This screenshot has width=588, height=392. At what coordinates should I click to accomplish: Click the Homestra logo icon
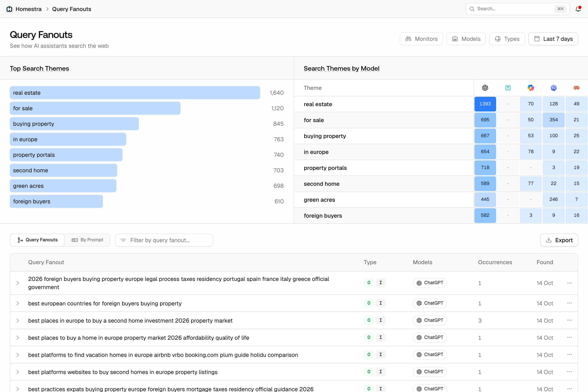tap(9, 9)
